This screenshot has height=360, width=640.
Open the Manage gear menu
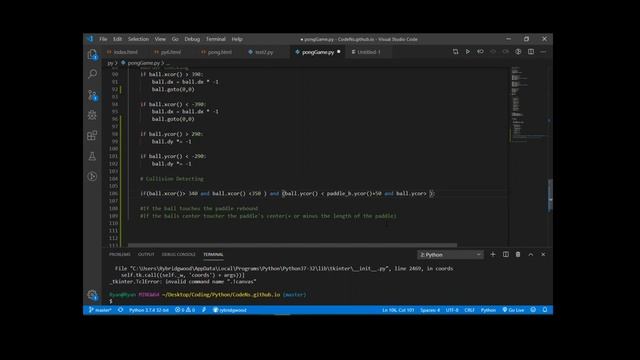coord(92,295)
